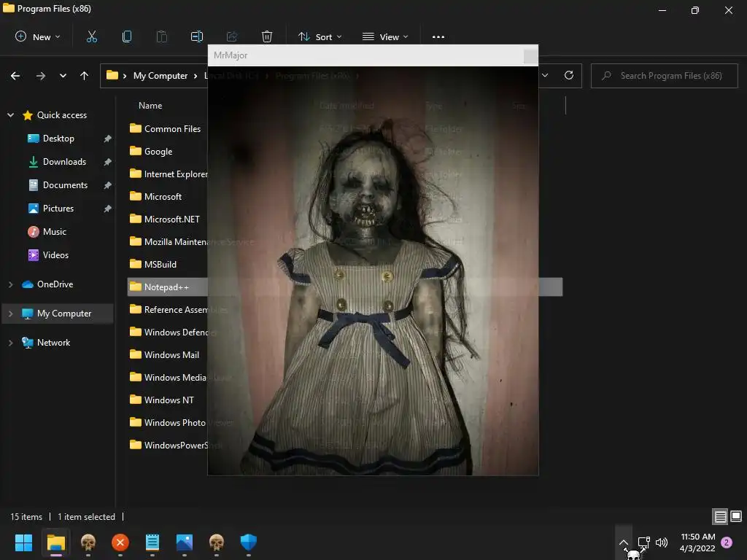
Task: Open the notepad taskbar icon
Action: (x=152, y=542)
